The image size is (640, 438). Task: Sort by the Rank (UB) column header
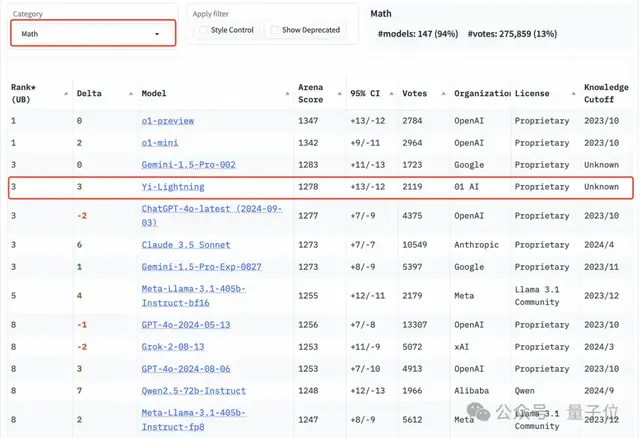click(x=24, y=93)
